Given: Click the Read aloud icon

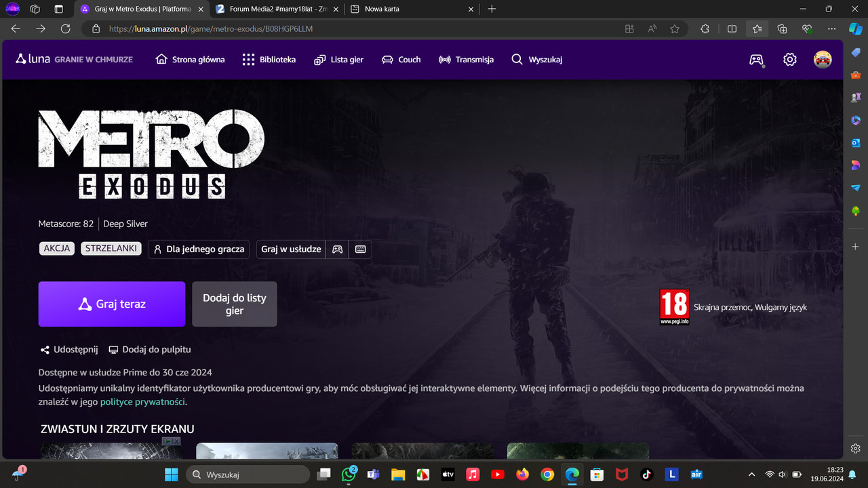Looking at the screenshot, I should pos(652,29).
